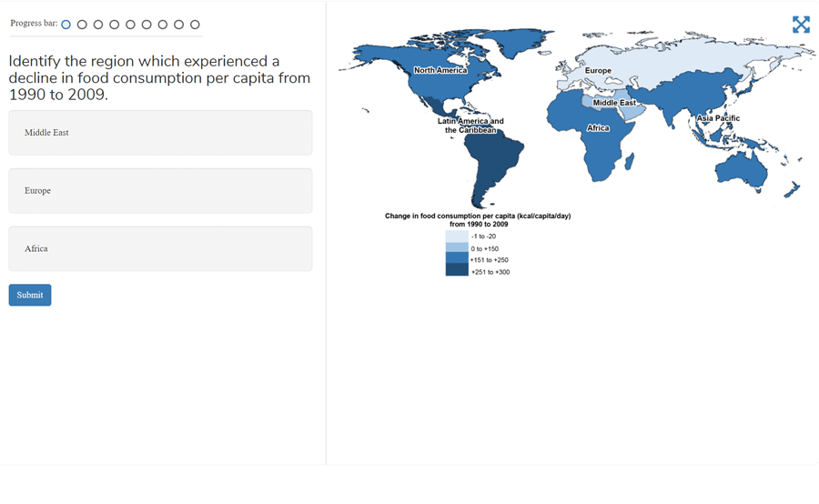Click the +151 to +250 legend swatch

click(x=457, y=260)
